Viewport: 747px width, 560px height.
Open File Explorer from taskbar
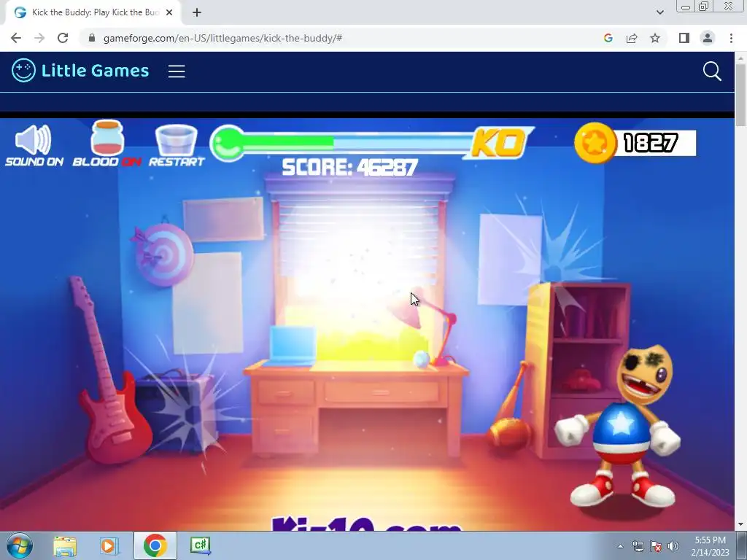(65, 545)
